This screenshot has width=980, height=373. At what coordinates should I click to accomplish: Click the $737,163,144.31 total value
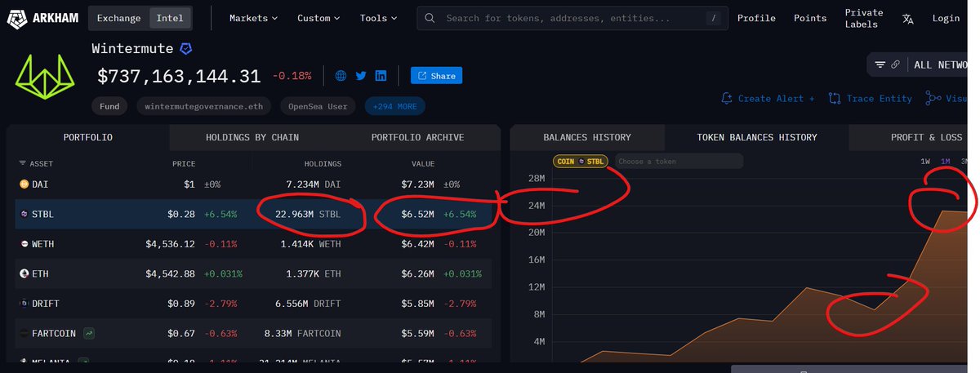pyautogui.click(x=179, y=76)
